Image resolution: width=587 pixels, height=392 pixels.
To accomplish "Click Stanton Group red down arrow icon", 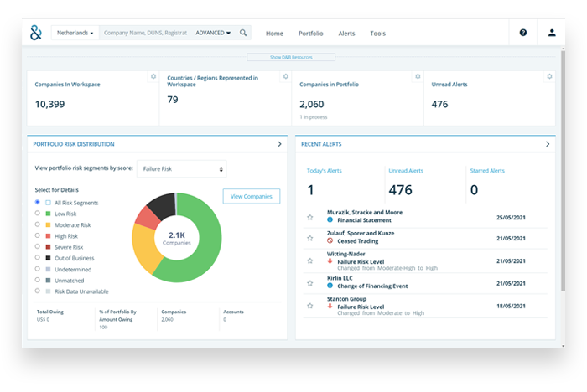I will (x=330, y=307).
